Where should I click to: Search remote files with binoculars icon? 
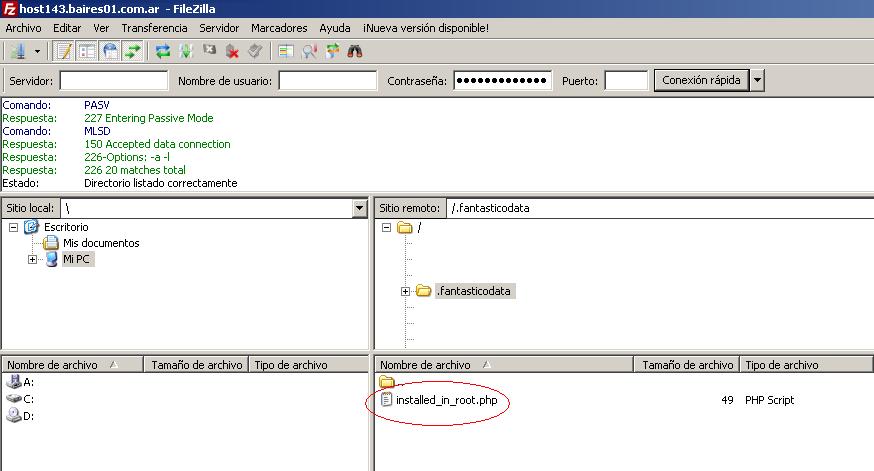(x=355, y=52)
